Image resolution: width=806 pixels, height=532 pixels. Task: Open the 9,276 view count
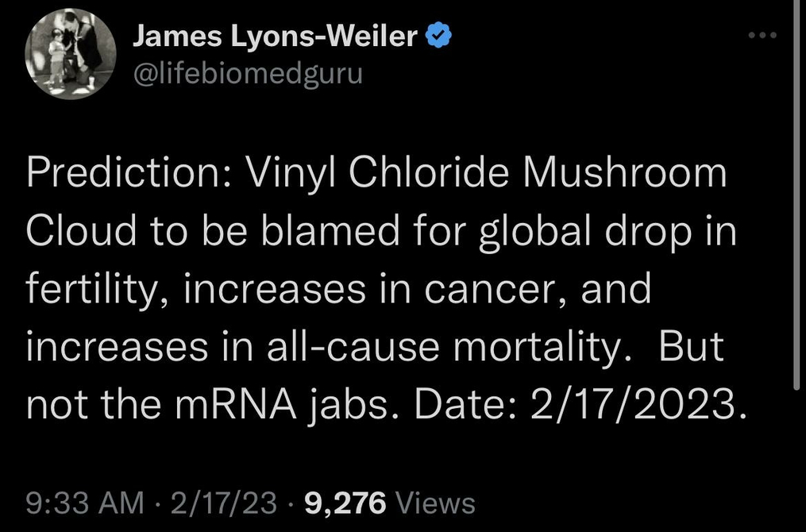345,502
